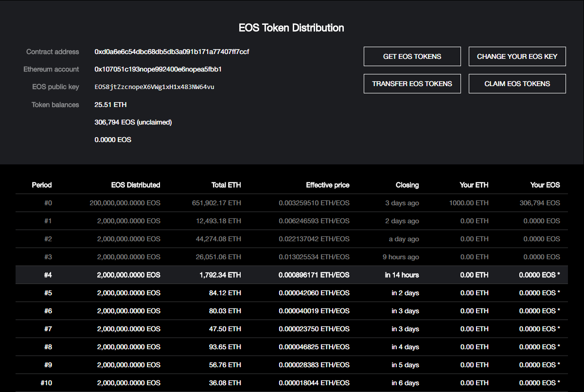Screen dimensions: 584x392
Task: Click the 0.000023750 ETH/EOS price
Action: coord(314,329)
